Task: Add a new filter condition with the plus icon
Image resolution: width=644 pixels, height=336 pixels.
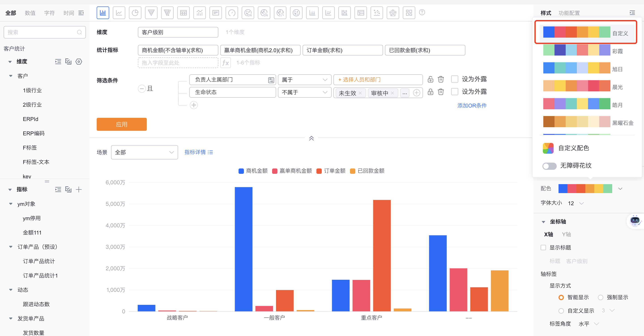Action: (194, 105)
